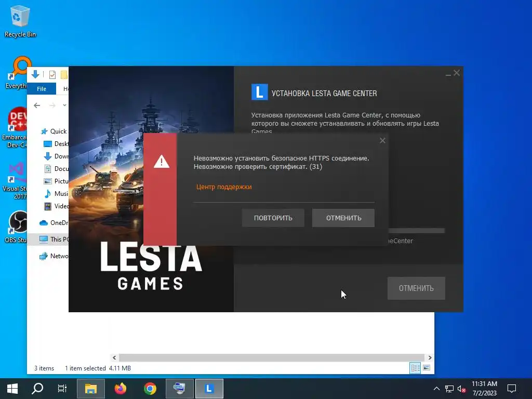
Task: Click ОТМЕНИТЬ in the error dialog
Action: pos(343,218)
